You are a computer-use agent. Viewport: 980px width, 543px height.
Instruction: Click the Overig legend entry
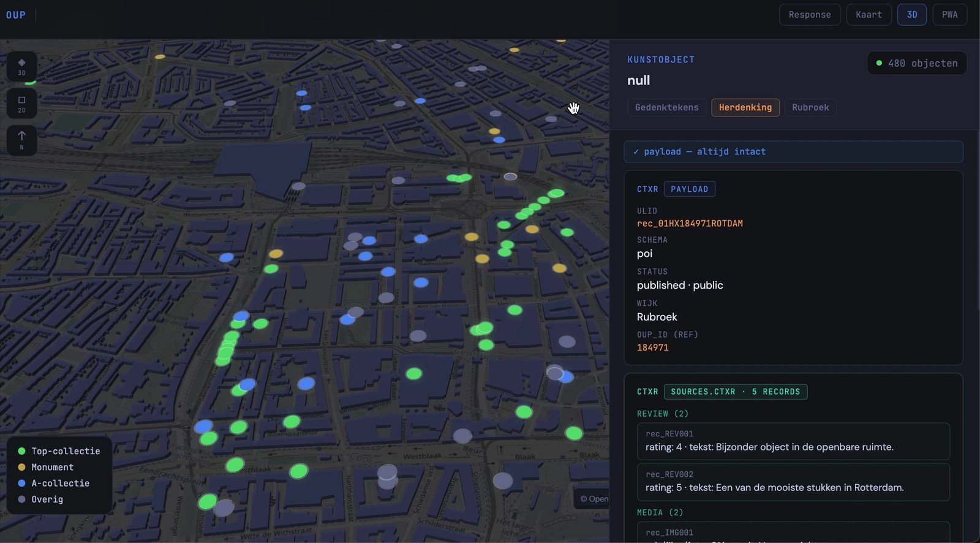click(x=40, y=499)
